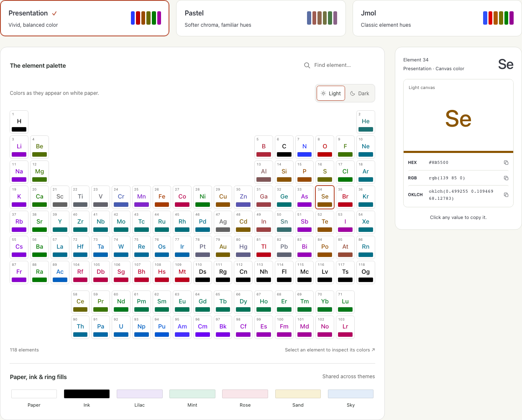Screen dimensions: 522x420
Task: Select the Chlorine (Cl) element tile
Action: click(345, 172)
